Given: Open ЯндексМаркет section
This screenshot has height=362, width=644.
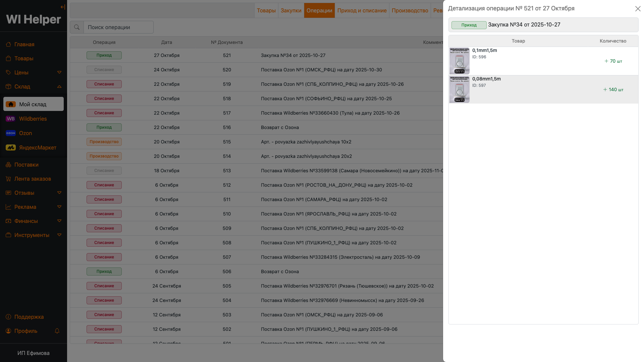Looking at the screenshot, I should click(x=38, y=147).
